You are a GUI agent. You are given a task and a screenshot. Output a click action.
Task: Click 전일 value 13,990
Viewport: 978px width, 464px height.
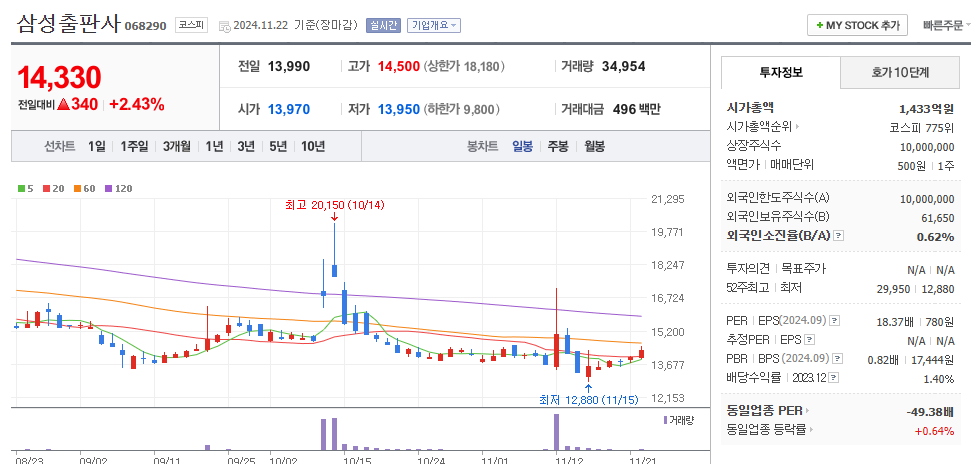pyautogui.click(x=289, y=66)
